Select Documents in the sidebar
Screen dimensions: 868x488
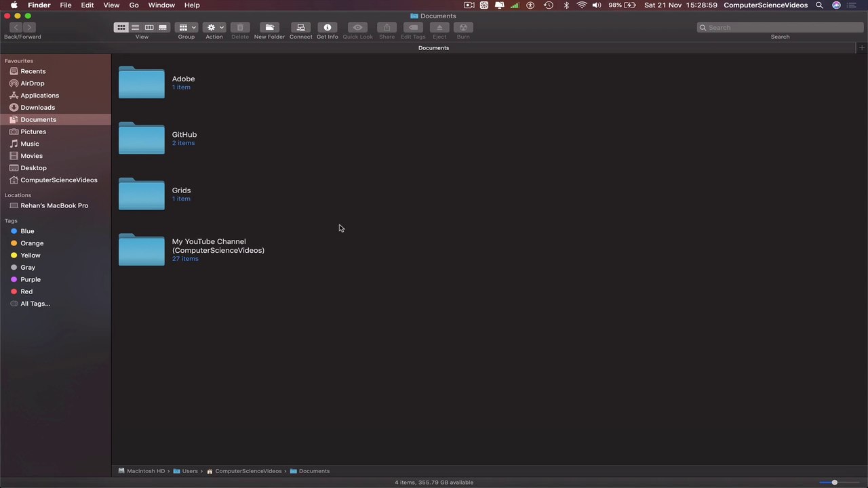tap(56, 120)
